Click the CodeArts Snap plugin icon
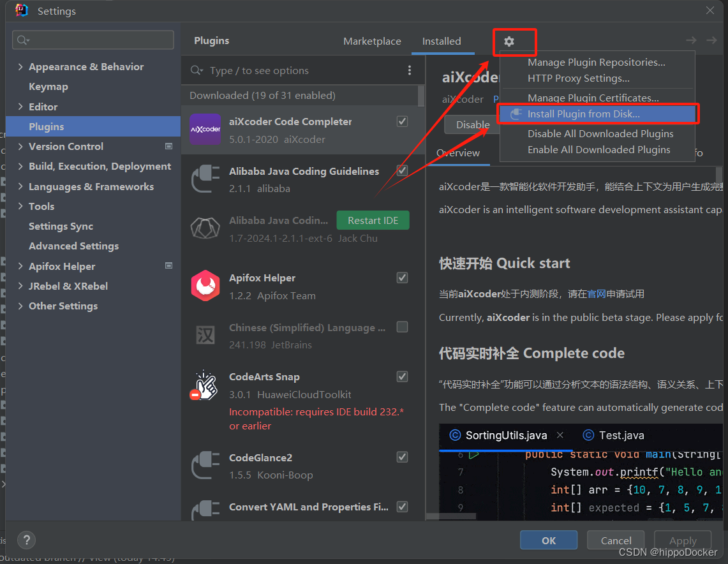Viewport: 728px width, 564px height. (x=204, y=385)
